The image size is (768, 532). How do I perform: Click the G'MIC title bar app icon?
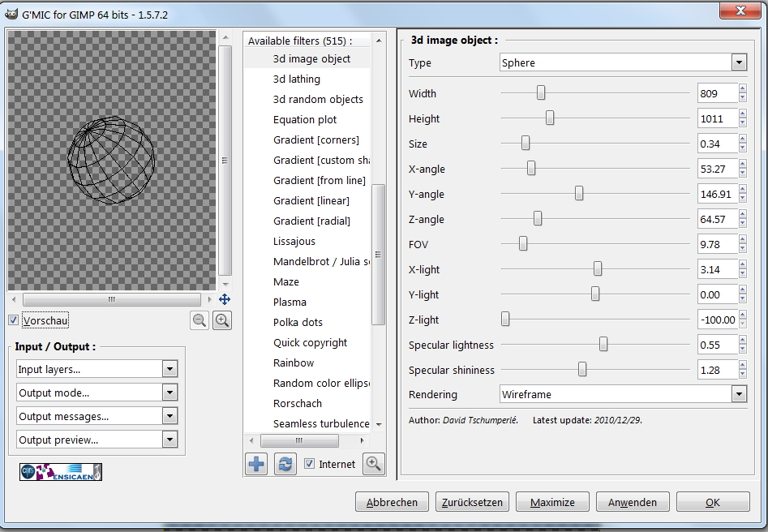click(x=11, y=15)
